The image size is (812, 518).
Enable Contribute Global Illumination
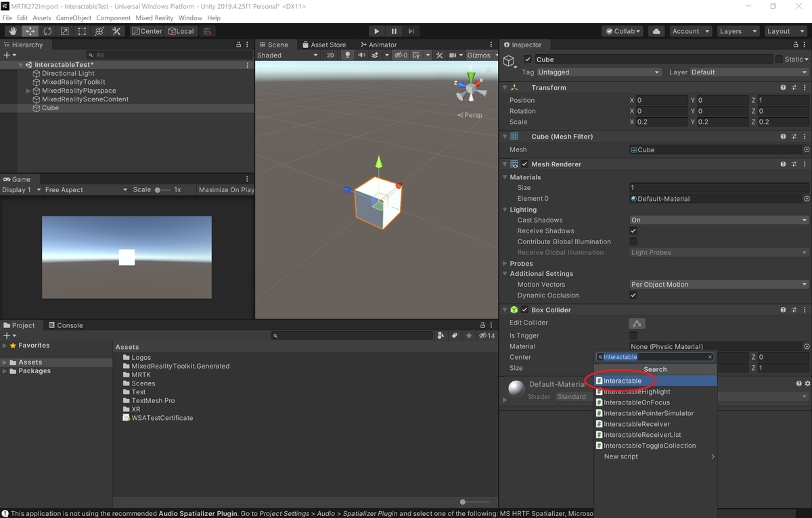tap(633, 241)
